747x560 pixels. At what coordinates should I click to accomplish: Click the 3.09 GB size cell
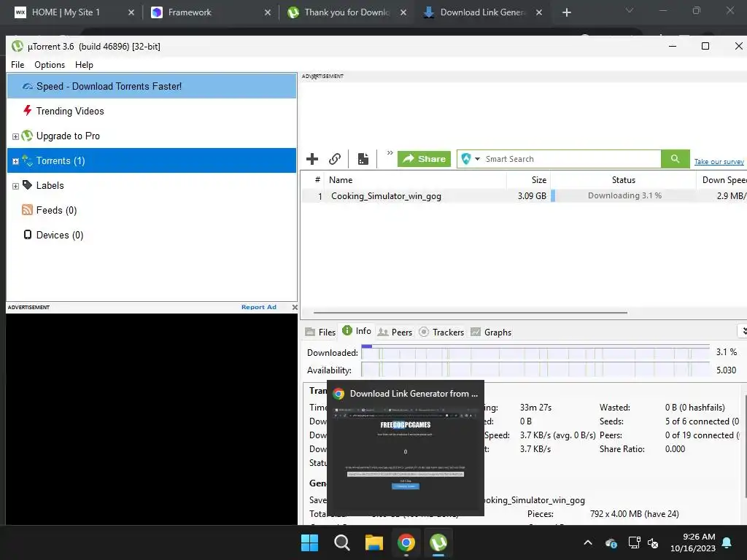(532, 195)
